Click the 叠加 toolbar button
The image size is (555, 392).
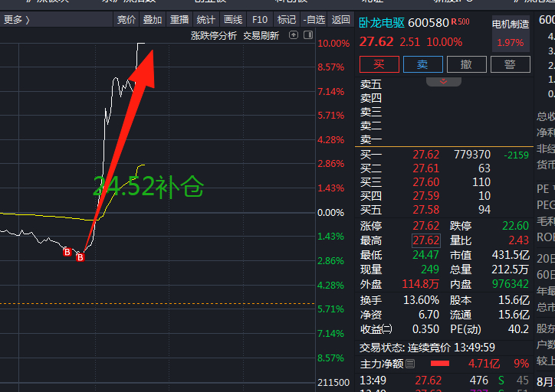[153, 20]
